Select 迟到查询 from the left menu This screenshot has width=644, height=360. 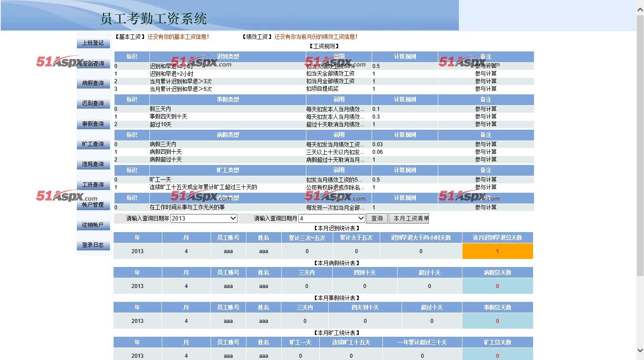(x=93, y=103)
